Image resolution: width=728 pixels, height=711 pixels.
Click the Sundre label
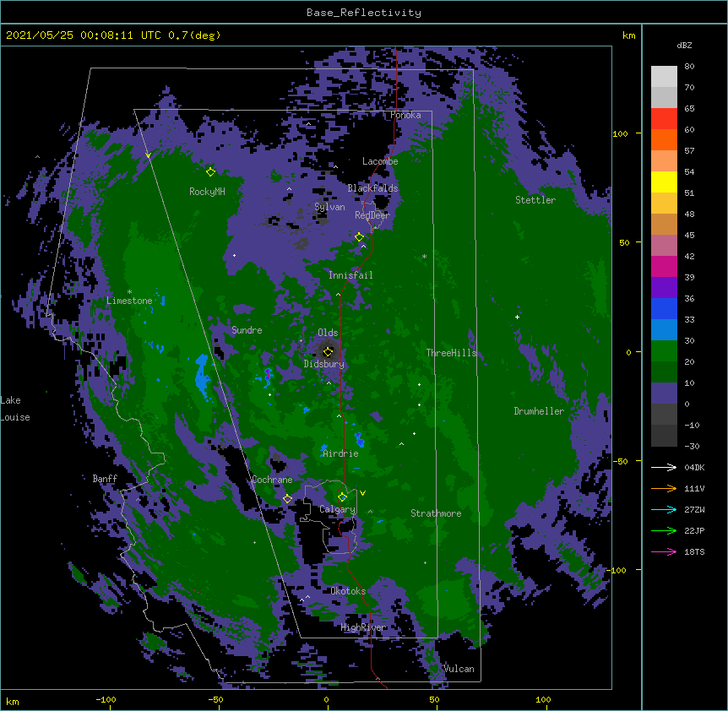click(247, 330)
